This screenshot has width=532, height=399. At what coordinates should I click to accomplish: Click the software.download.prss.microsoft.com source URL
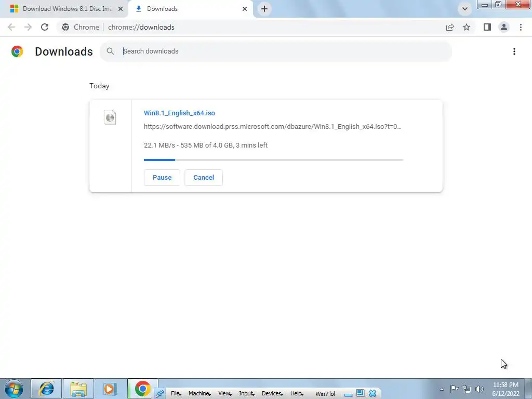click(x=272, y=127)
